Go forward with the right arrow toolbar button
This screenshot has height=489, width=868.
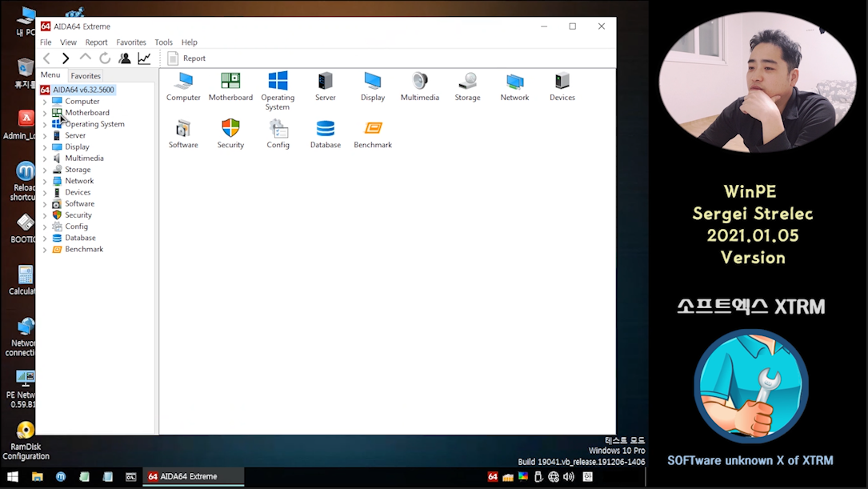(x=66, y=58)
